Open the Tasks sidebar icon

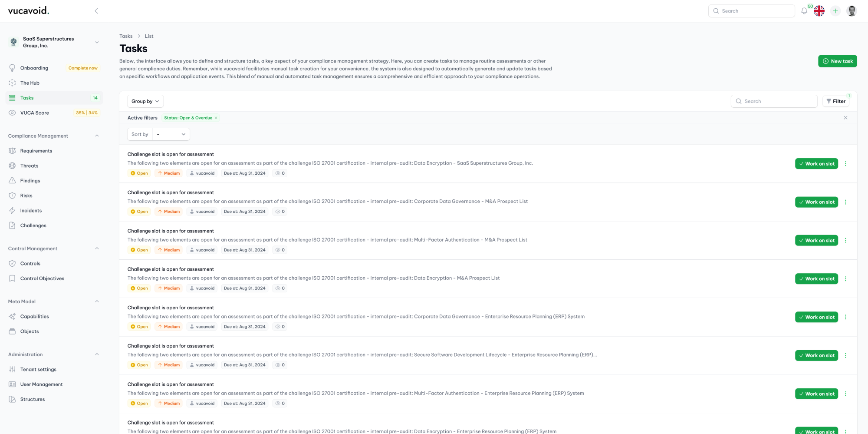click(12, 98)
